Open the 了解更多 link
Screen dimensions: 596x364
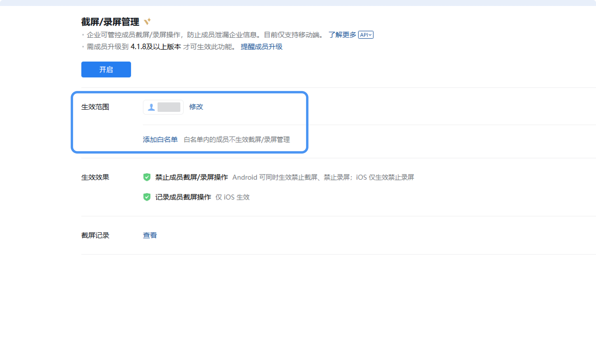pyautogui.click(x=342, y=35)
